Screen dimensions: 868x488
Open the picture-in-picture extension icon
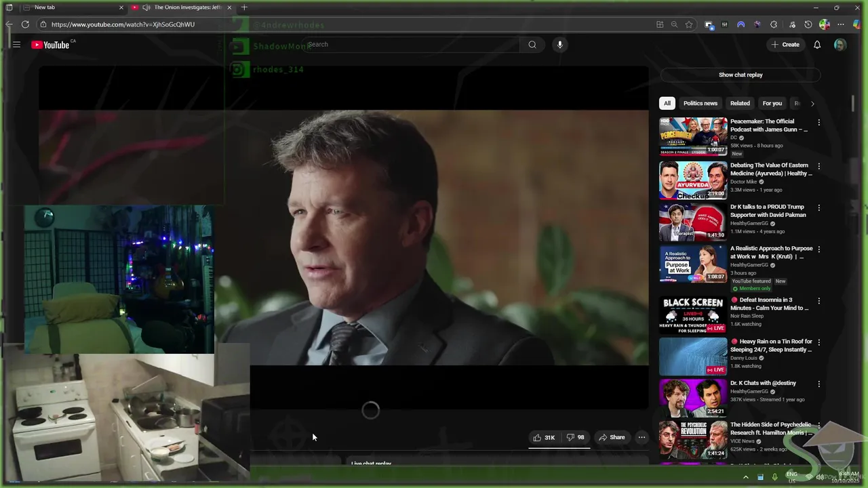tap(709, 24)
